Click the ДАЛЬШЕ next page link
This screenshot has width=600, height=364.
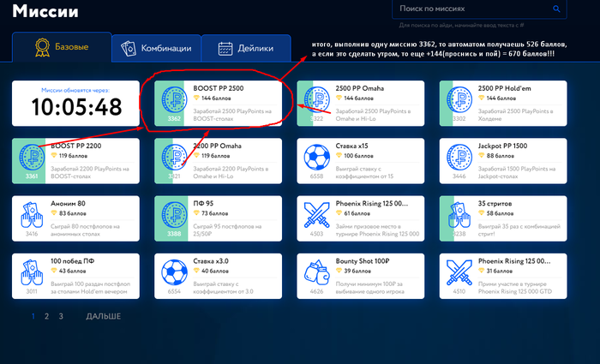tap(104, 316)
